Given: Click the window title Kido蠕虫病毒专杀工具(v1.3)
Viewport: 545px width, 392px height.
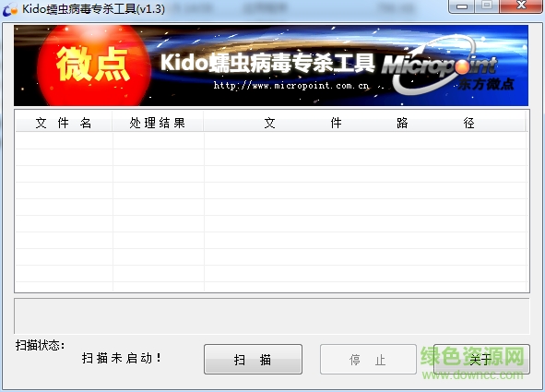Looking at the screenshot, I should coord(93,9).
